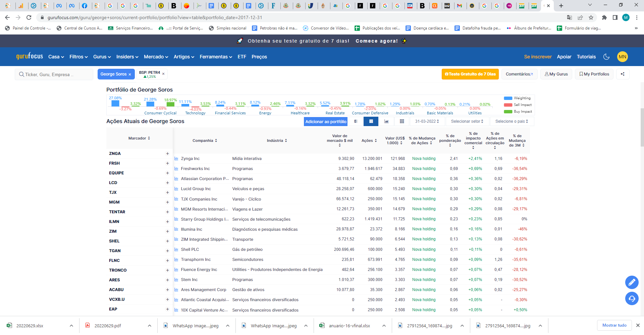This screenshot has height=335, width=644.
Task: Open the browser extensions puzzle icon
Action: 604,17
